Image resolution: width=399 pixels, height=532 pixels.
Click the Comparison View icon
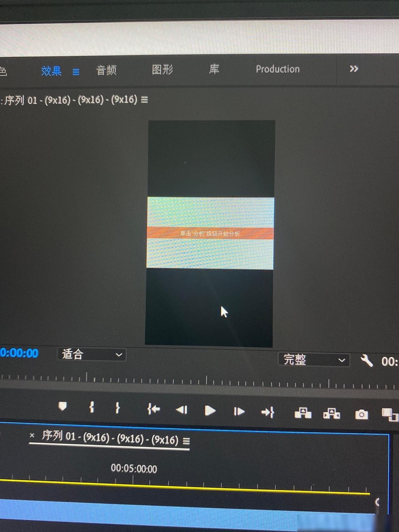[x=390, y=414]
